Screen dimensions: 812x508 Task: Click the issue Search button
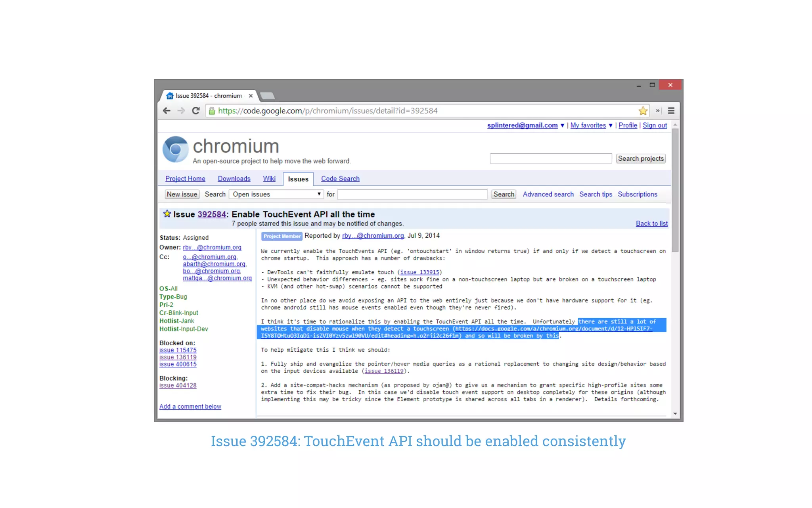tap(504, 194)
